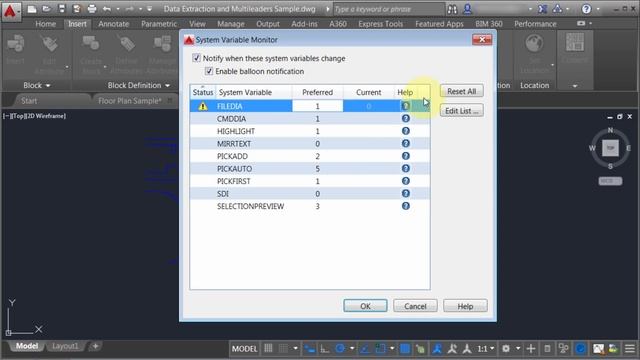Switch to the Home ribbon tab

tap(45, 24)
